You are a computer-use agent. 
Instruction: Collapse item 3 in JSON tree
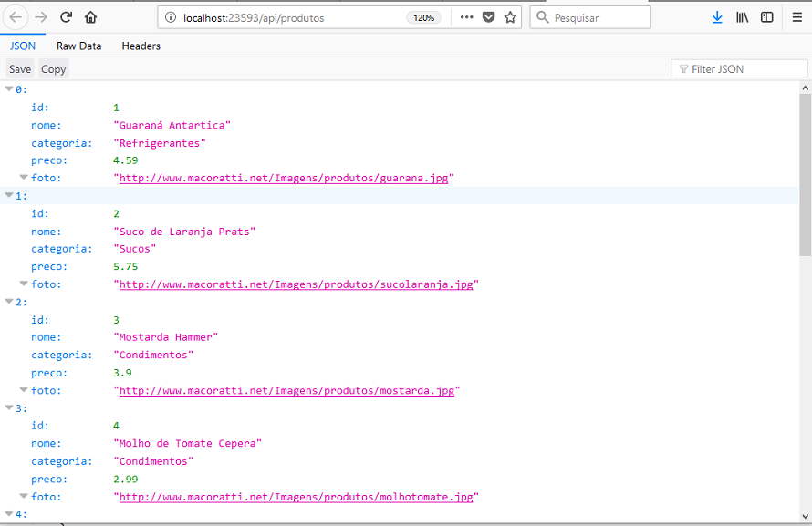[x=9, y=408]
